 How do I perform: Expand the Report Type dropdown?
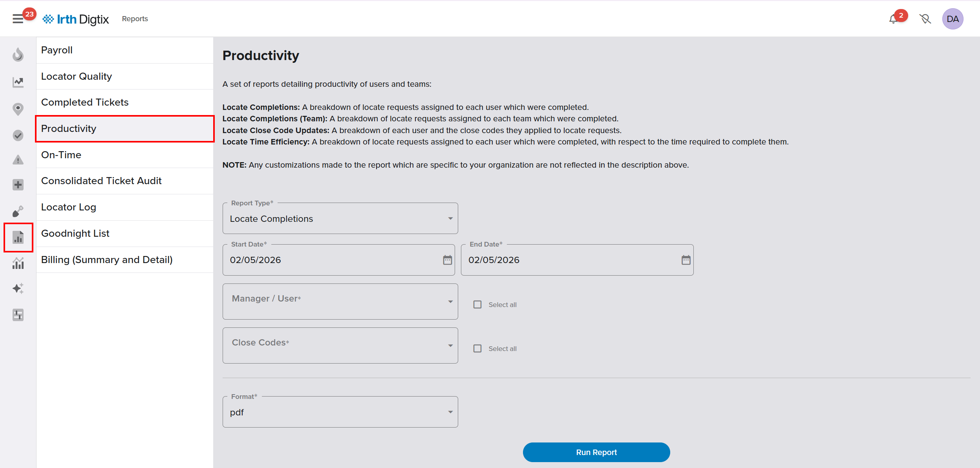pyautogui.click(x=340, y=219)
